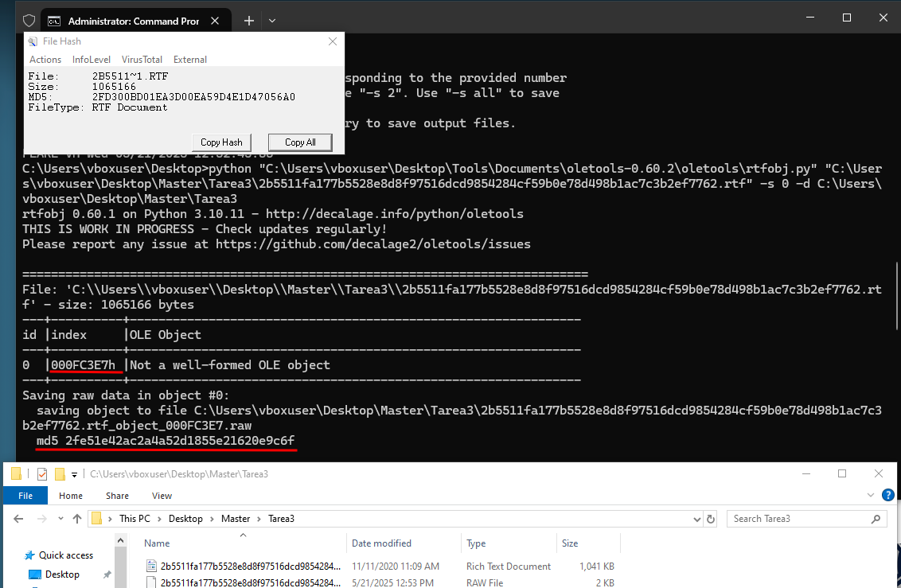The height and width of the screenshot is (588, 901).
Task: Click the Copy All button
Action: 300,142
